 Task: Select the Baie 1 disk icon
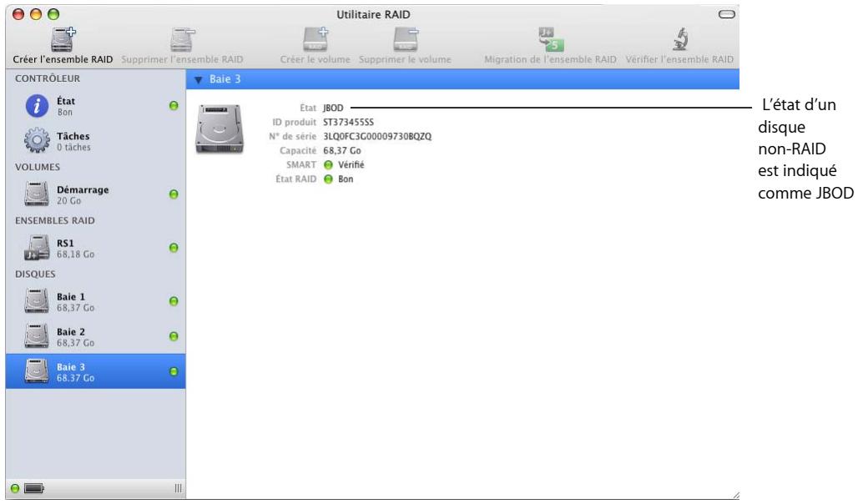point(37,301)
